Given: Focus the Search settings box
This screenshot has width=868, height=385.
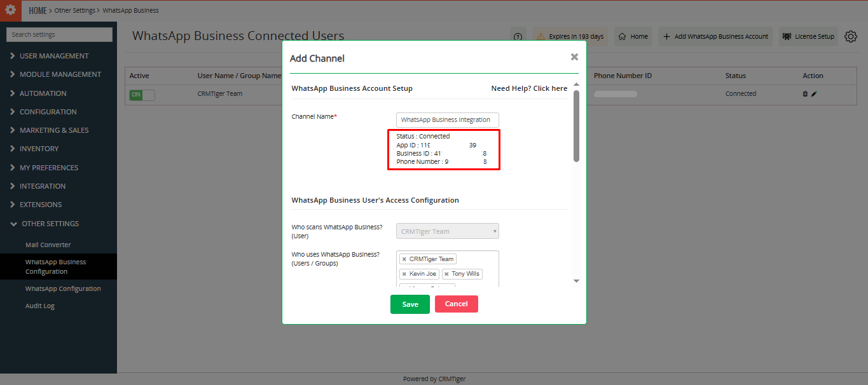Looking at the screenshot, I should click(x=59, y=34).
